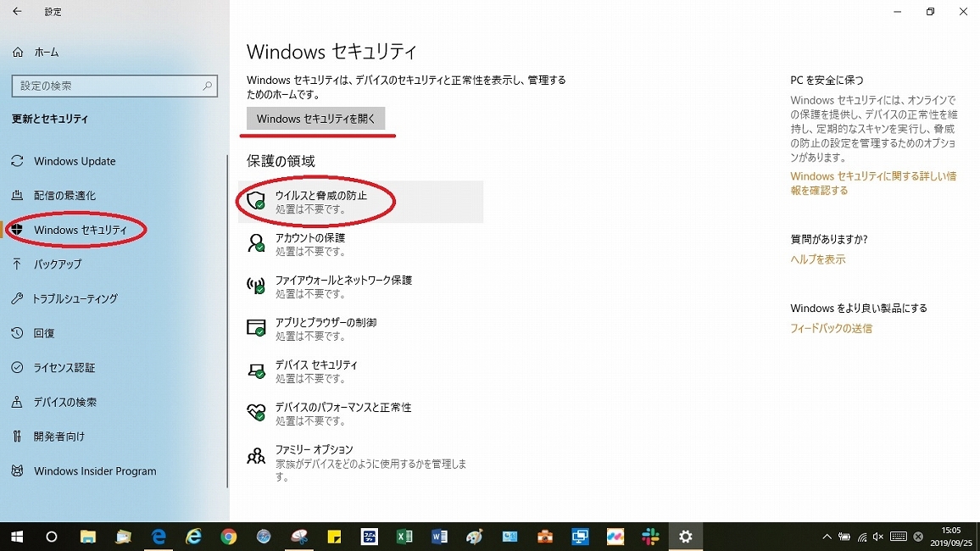Click the Windows Insider Program cat icon
This screenshot has height=551, width=980.
17,470
